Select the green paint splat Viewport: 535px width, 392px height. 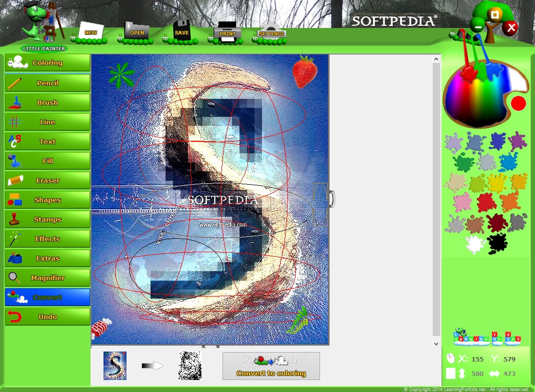tap(463, 163)
